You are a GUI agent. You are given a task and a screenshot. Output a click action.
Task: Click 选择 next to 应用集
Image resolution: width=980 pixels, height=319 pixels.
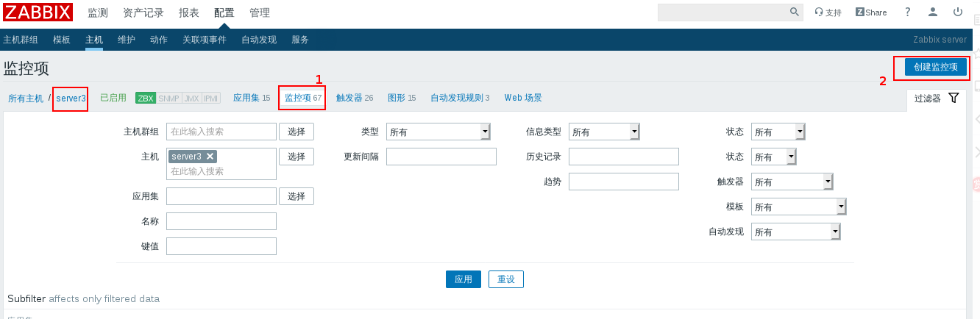click(297, 196)
